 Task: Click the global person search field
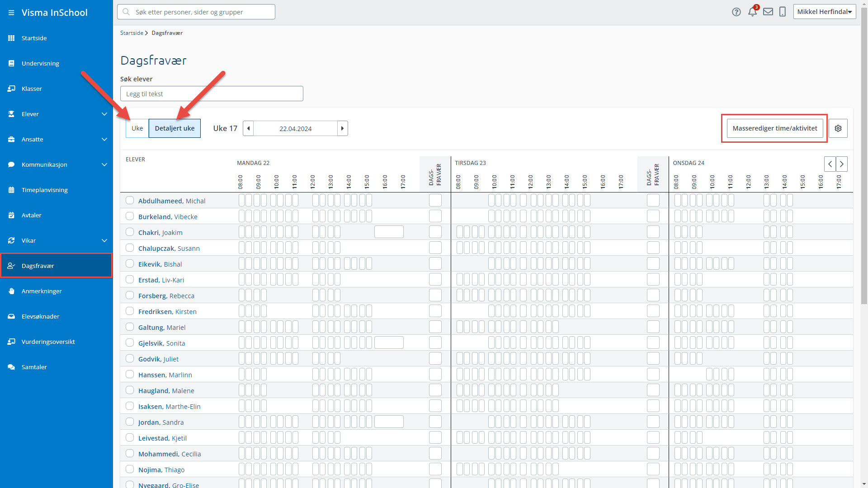[196, 12]
